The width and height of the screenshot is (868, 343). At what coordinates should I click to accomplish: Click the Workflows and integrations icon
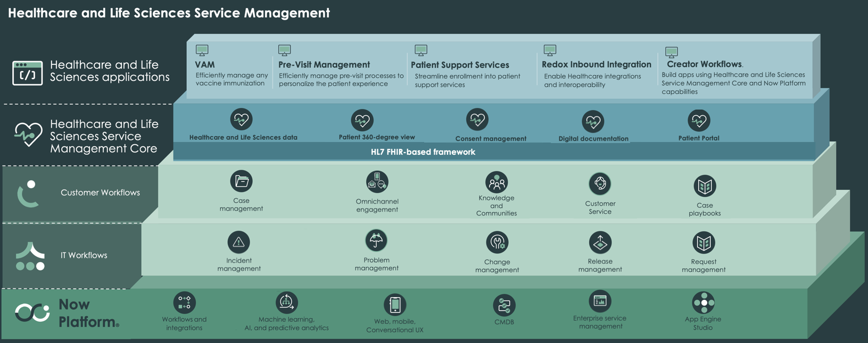pos(184,303)
